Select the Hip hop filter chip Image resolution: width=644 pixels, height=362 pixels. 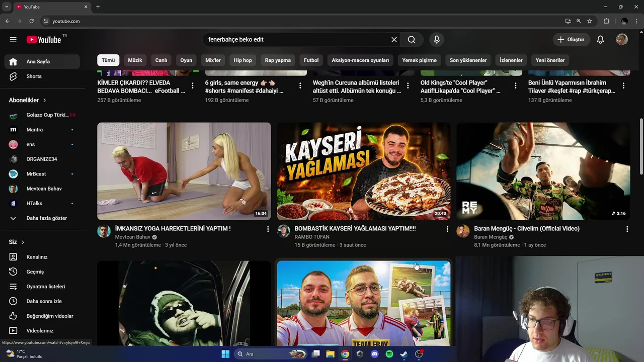tap(243, 60)
